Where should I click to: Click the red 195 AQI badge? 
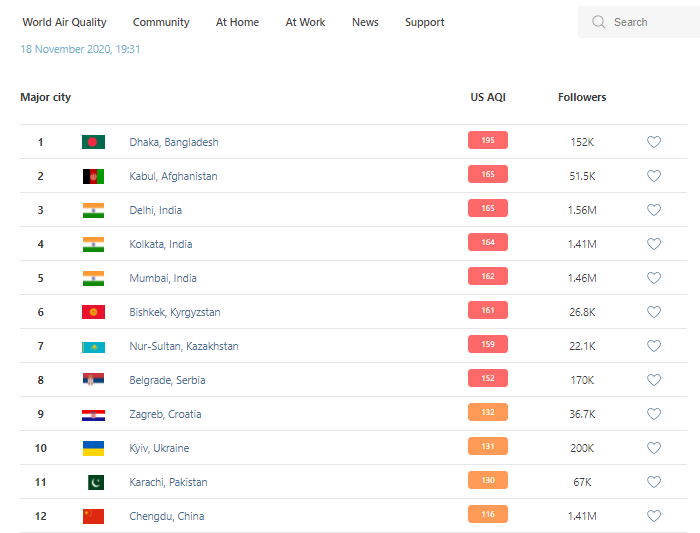488,141
